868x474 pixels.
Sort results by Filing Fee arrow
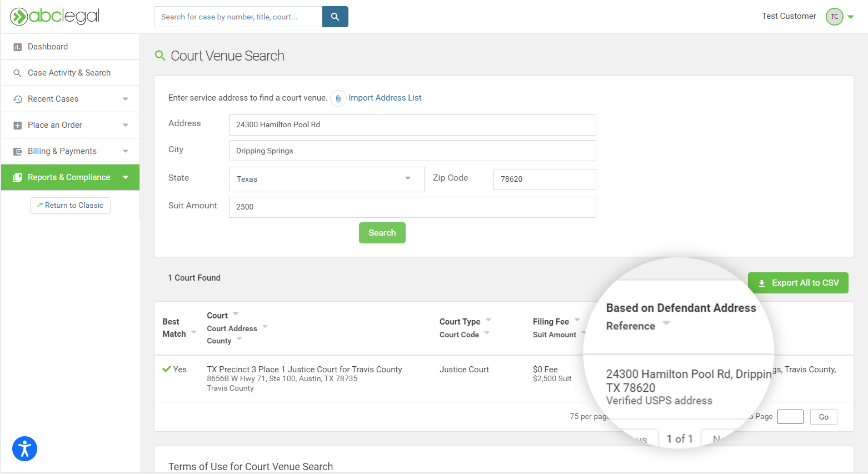point(577,320)
